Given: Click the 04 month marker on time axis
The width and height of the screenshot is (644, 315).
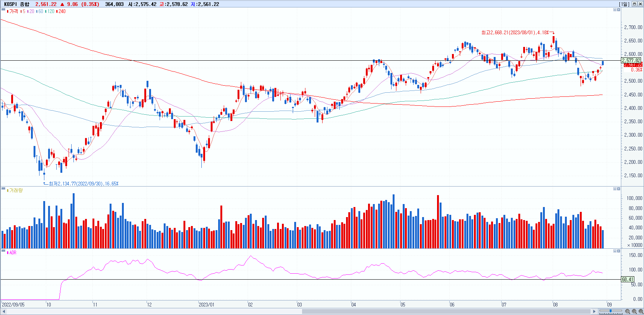Looking at the screenshot, I should click(x=354, y=305).
